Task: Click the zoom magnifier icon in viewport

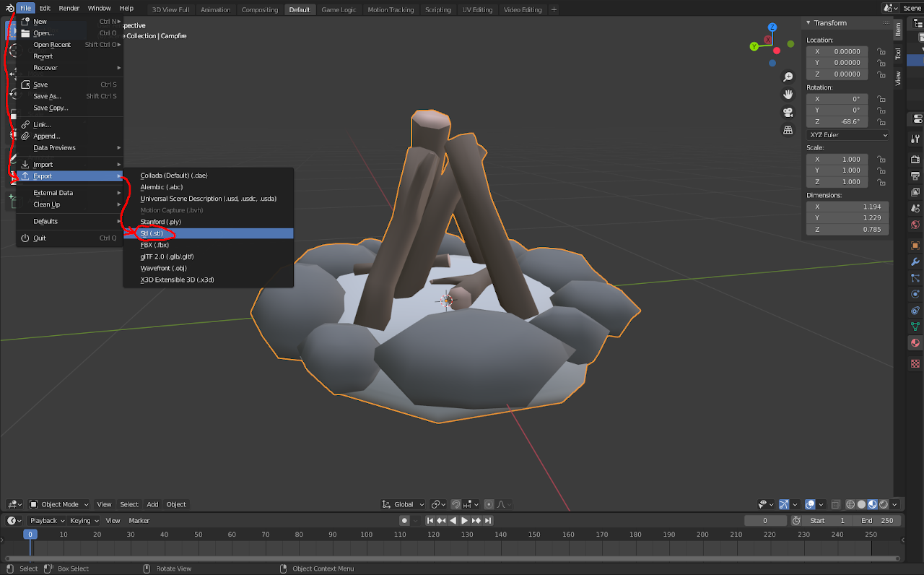Action: pyautogui.click(x=788, y=77)
